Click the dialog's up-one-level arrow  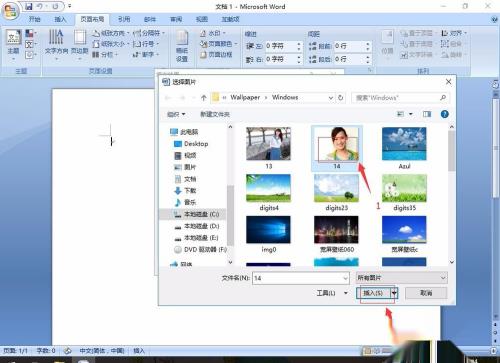[x=204, y=98]
